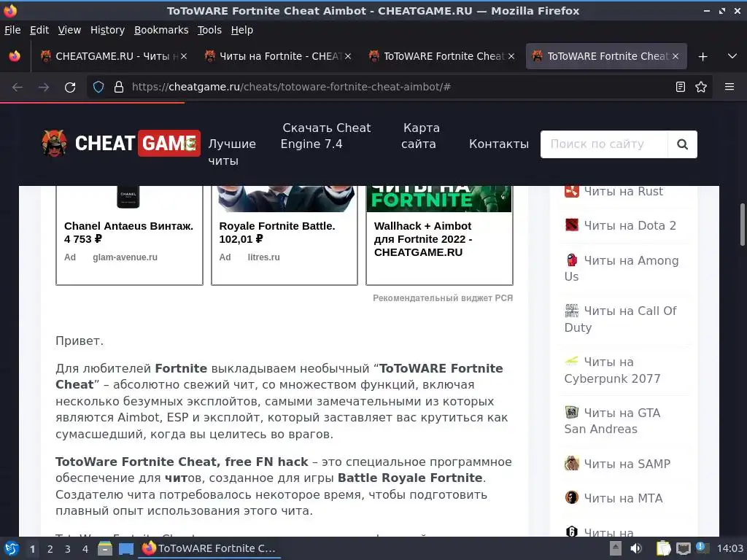The width and height of the screenshot is (747, 560).
Task: Close the active ToToWARE Fortnite Cheat tab
Action: tap(676, 56)
